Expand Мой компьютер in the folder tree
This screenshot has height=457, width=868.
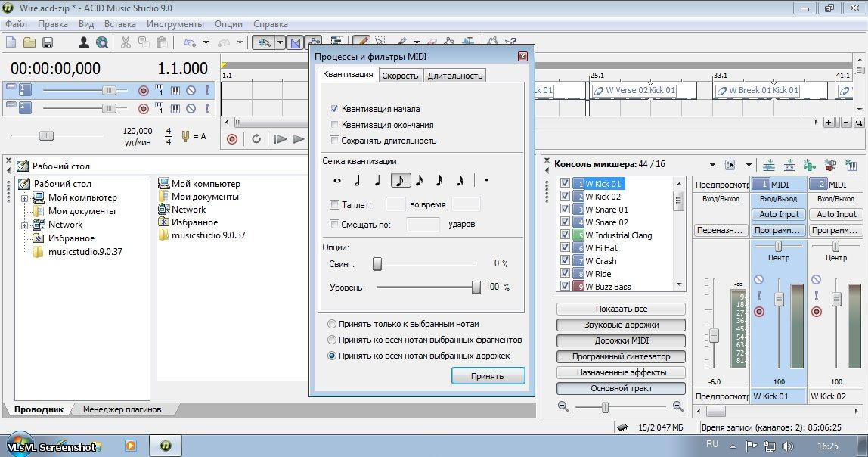24,197
